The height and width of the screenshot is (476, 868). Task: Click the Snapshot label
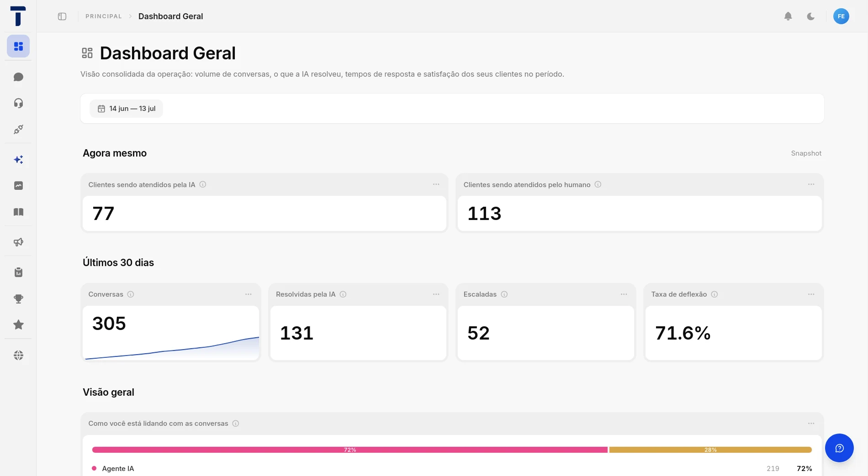pos(806,153)
